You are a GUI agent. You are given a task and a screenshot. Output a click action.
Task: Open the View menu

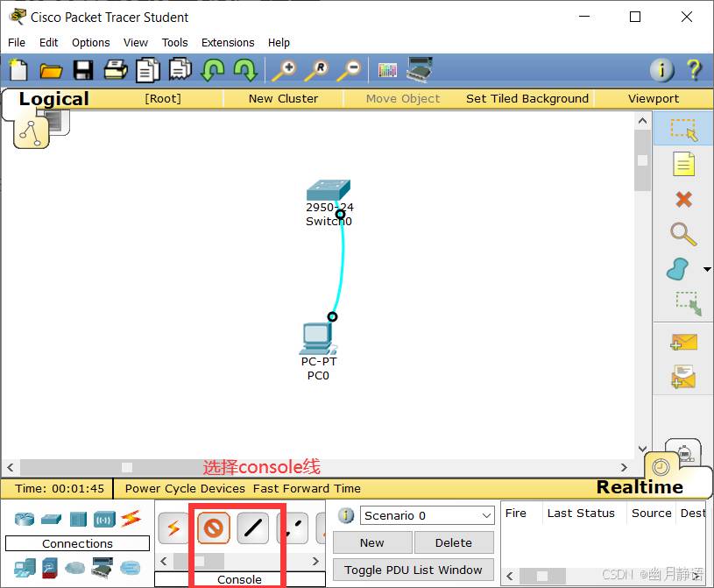(136, 43)
